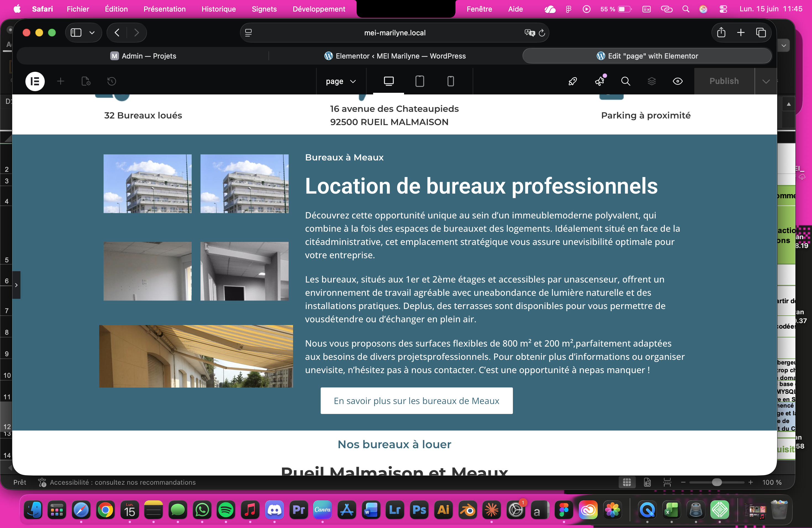Switch Excel to Normal view

pyautogui.click(x=627, y=482)
